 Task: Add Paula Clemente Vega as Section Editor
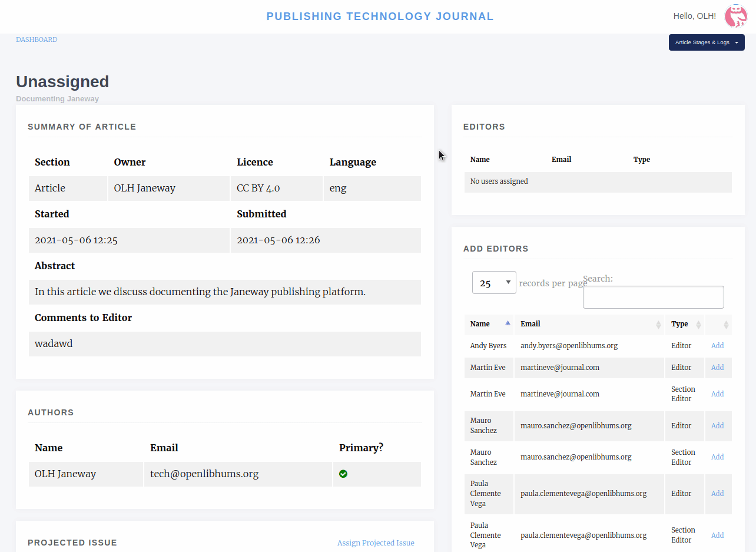coord(717,536)
